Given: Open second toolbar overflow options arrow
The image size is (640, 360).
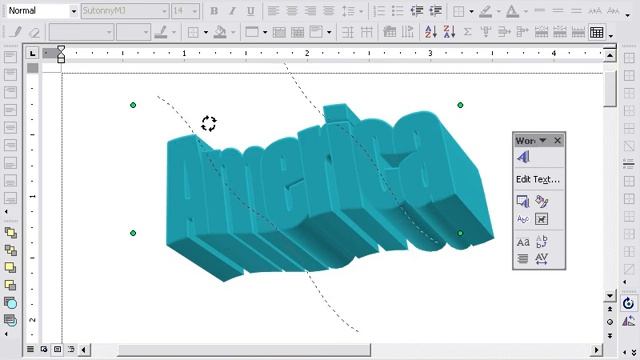Looking at the screenshot, I should [x=611, y=36].
